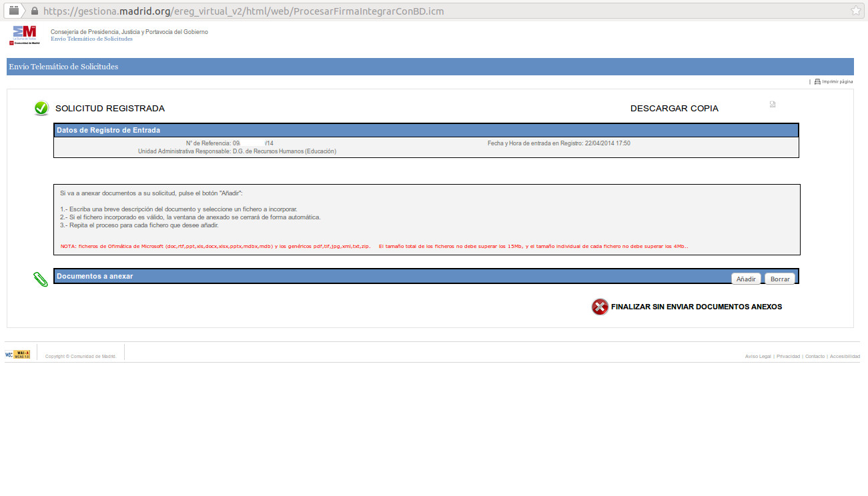Click the Borrar button
The image size is (868, 496).
[x=780, y=279]
